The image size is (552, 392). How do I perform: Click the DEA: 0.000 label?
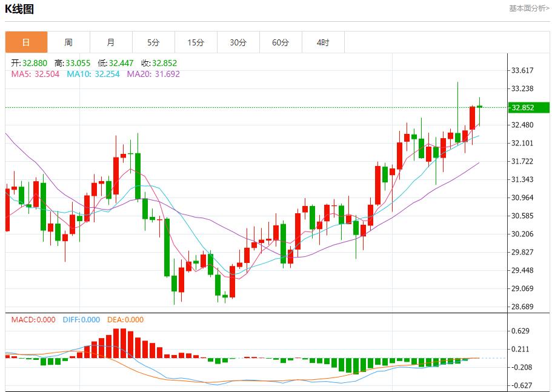coord(125,320)
